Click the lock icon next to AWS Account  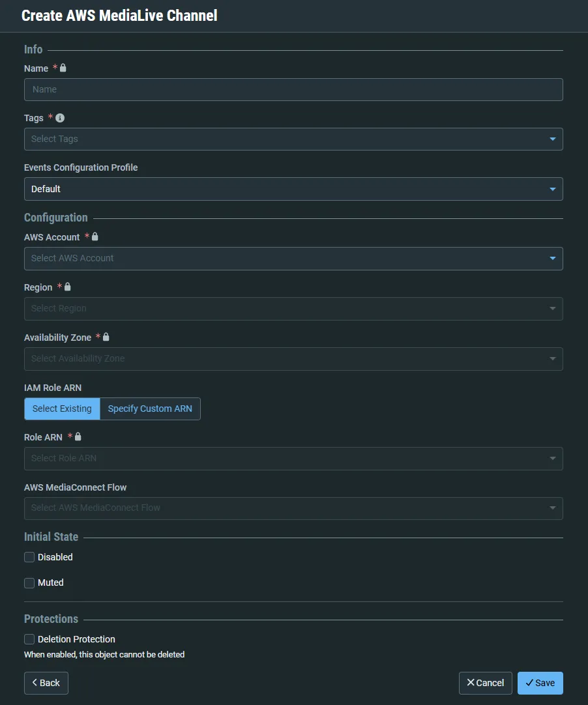pyautogui.click(x=95, y=237)
